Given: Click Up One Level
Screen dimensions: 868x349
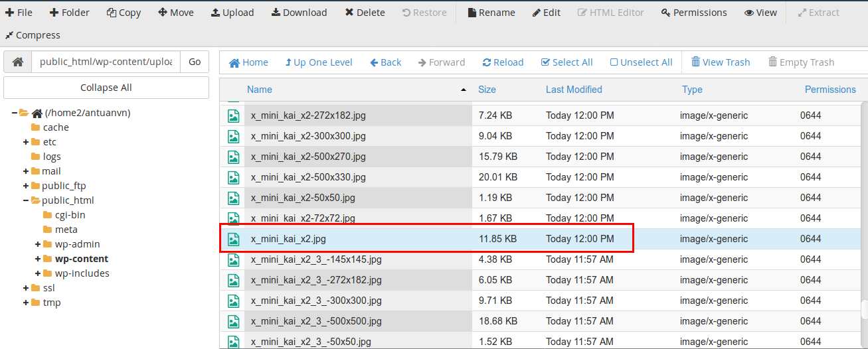Looking at the screenshot, I should (318, 62).
